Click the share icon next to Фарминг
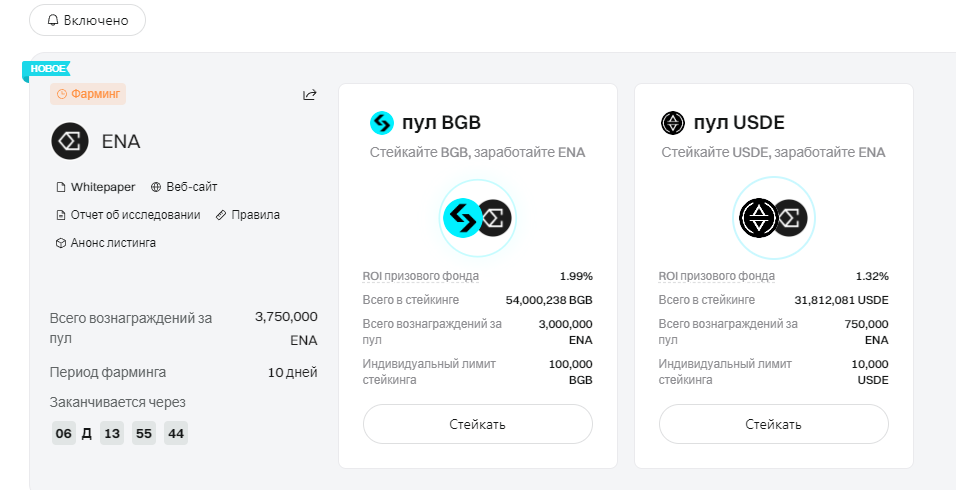 point(310,94)
